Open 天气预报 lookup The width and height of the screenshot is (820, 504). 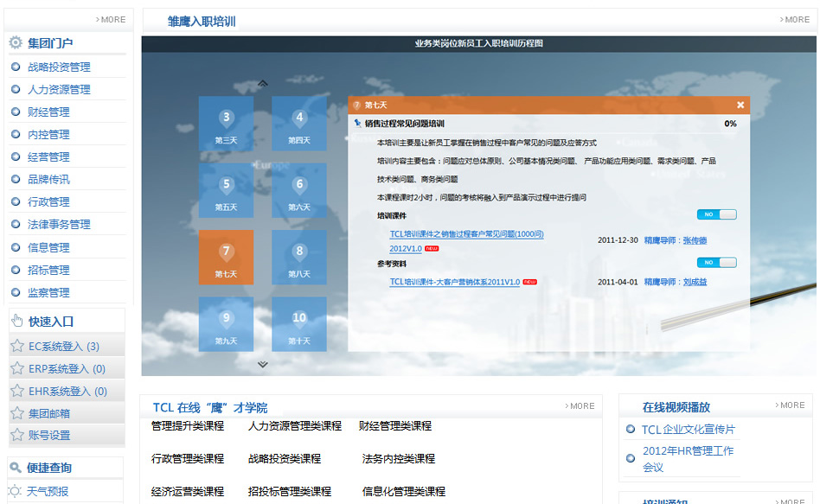tap(48, 491)
